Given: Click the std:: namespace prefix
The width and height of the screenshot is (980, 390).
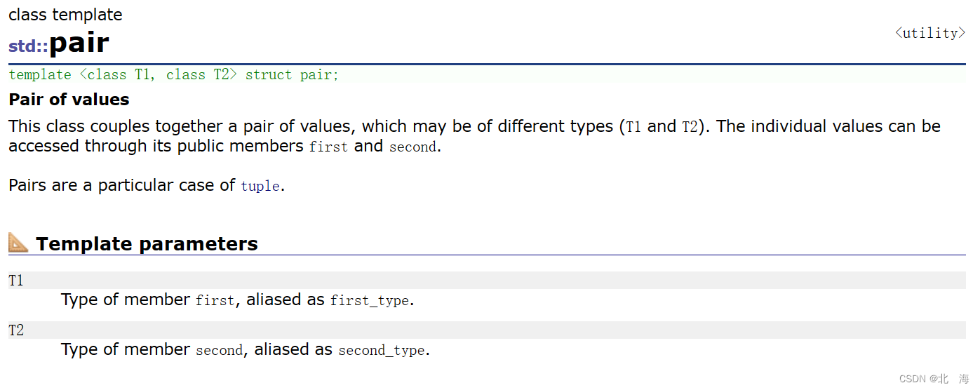Looking at the screenshot, I should tap(28, 46).
